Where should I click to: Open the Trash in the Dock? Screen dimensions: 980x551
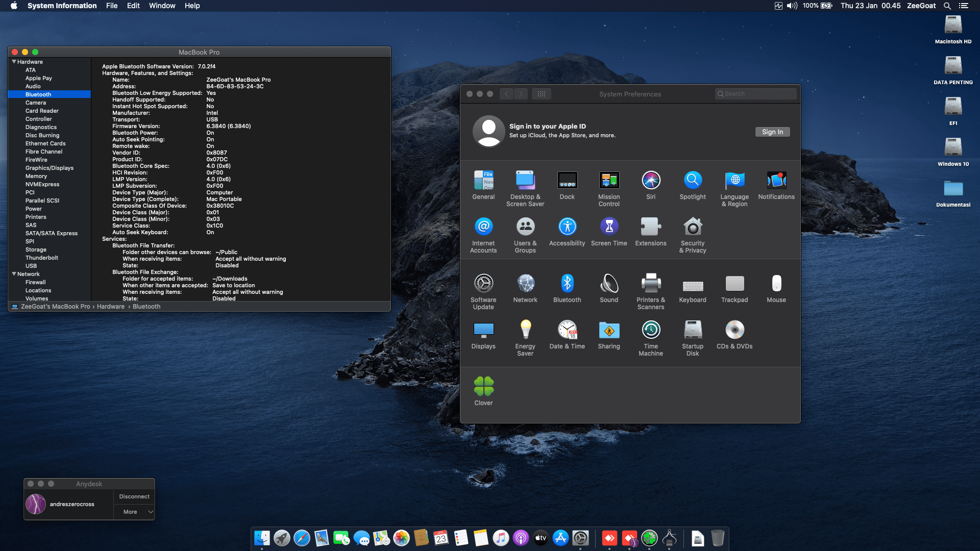[x=718, y=538]
